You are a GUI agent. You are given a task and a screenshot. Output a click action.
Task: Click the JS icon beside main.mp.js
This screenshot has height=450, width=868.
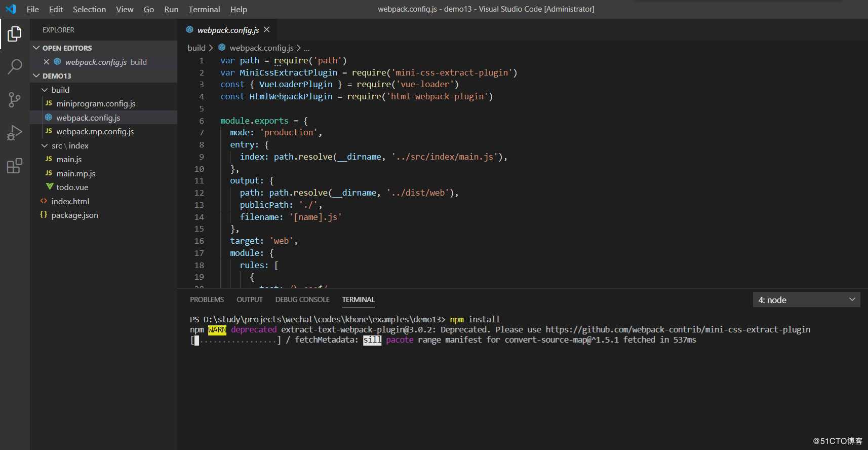click(49, 173)
